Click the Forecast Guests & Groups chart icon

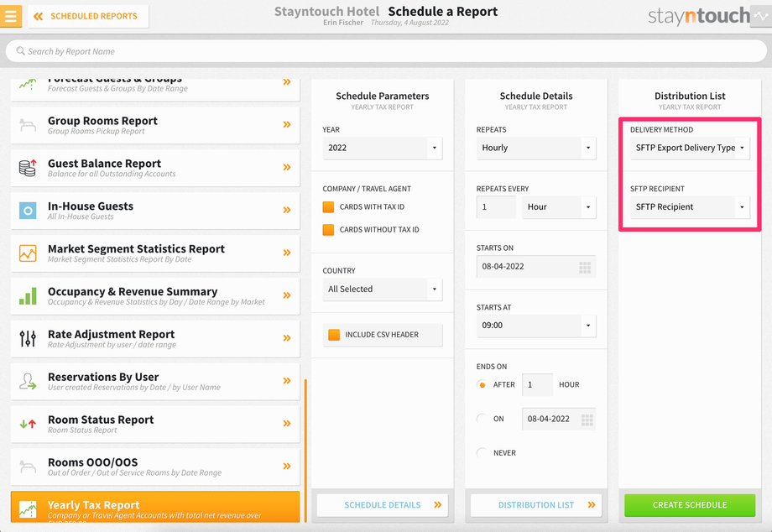(28, 84)
